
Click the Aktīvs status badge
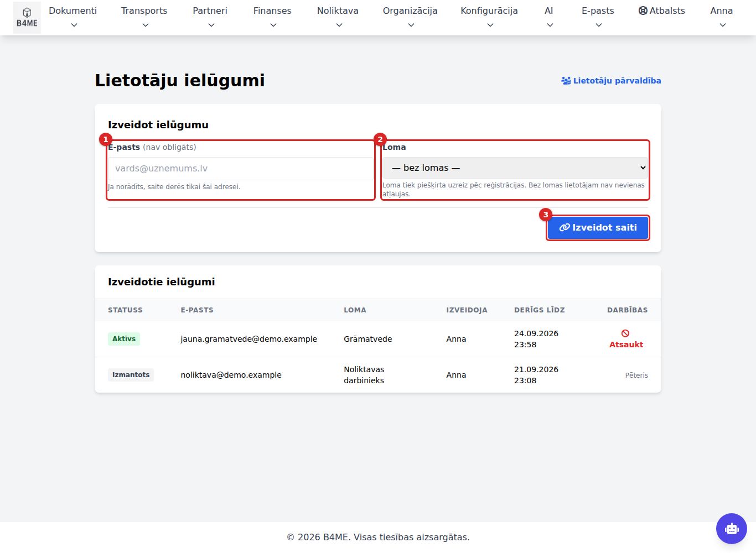click(x=124, y=339)
